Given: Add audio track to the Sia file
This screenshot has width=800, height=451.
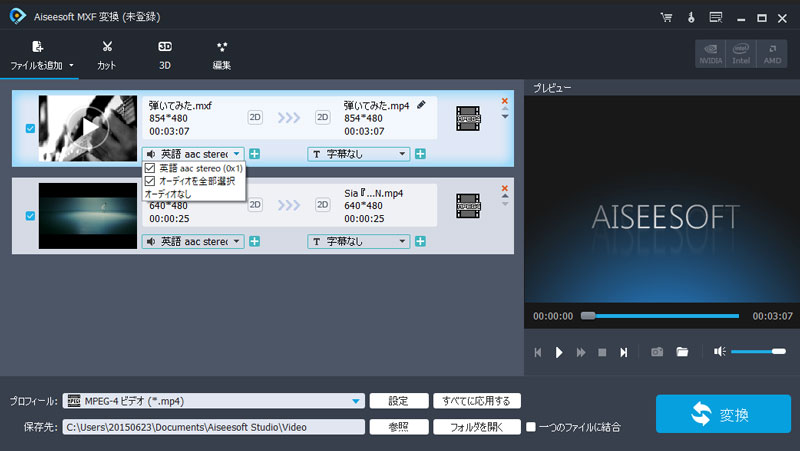Looking at the screenshot, I should tap(254, 241).
